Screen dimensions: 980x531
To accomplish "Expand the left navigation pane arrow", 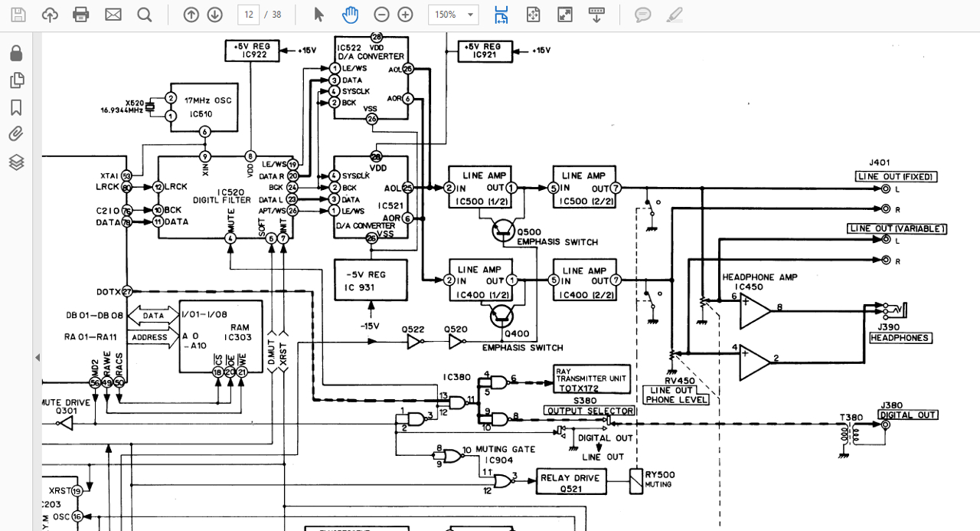I will coord(37,357).
